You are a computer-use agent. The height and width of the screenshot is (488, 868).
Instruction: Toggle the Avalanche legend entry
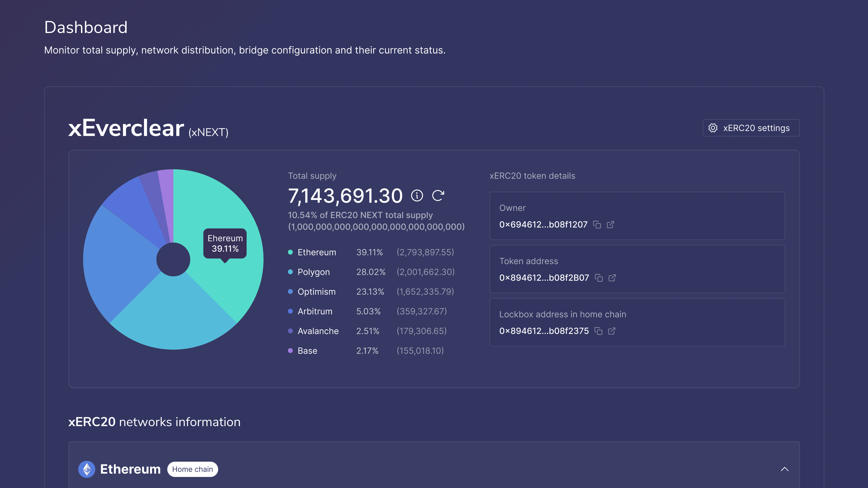[x=318, y=331]
